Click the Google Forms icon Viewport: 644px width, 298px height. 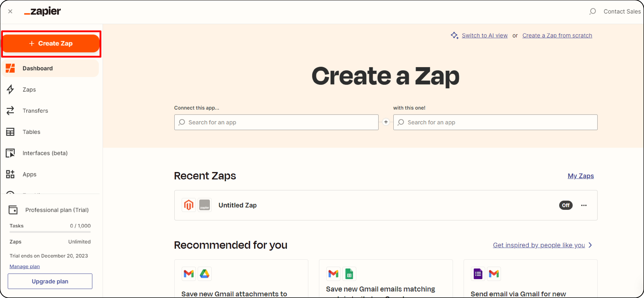pos(478,274)
